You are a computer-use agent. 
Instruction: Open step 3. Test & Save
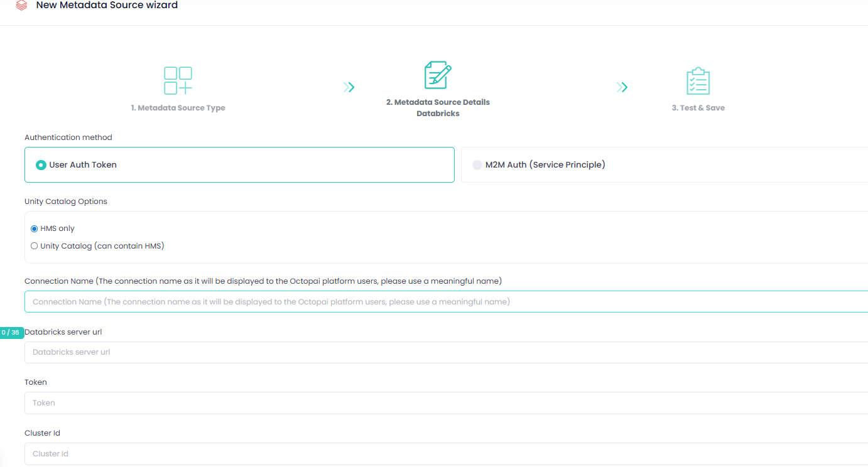[698, 107]
